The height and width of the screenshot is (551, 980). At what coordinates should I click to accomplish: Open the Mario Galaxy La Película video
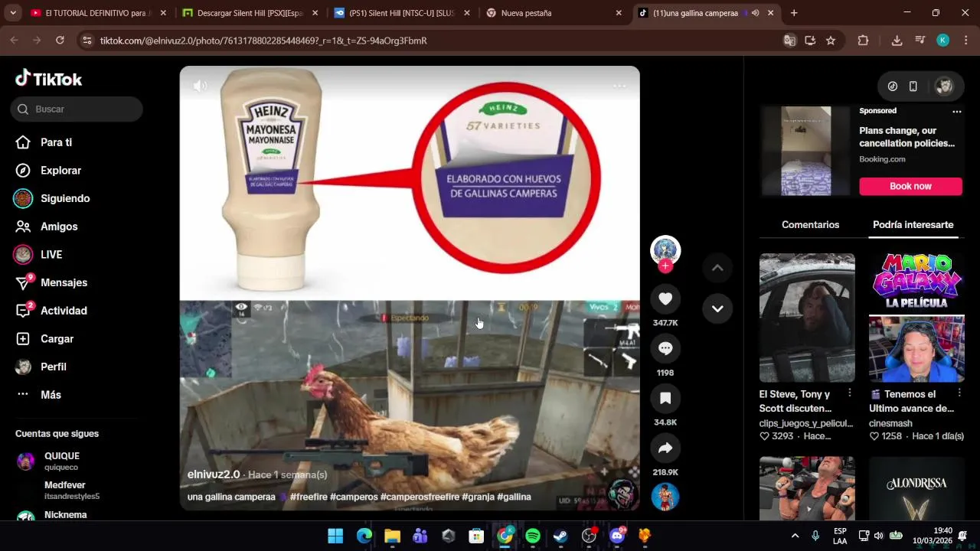[x=916, y=318]
